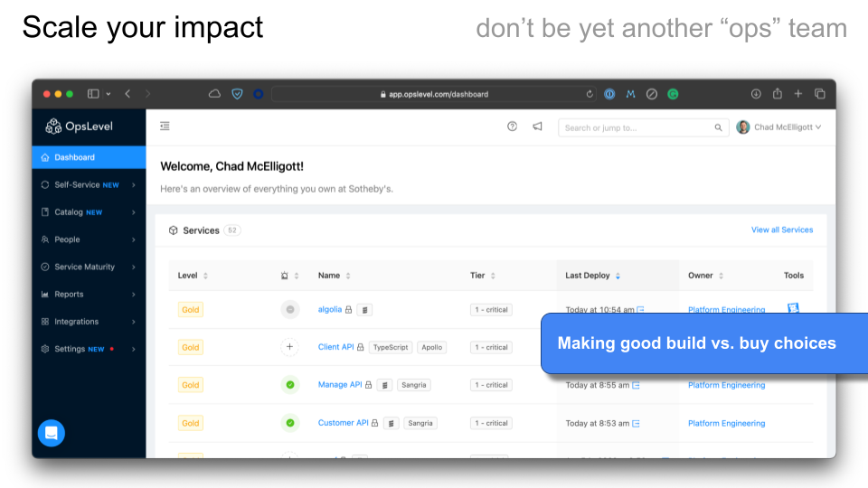The width and height of the screenshot is (868, 488).
Task: Click the algolia row status icon
Action: tap(290, 309)
